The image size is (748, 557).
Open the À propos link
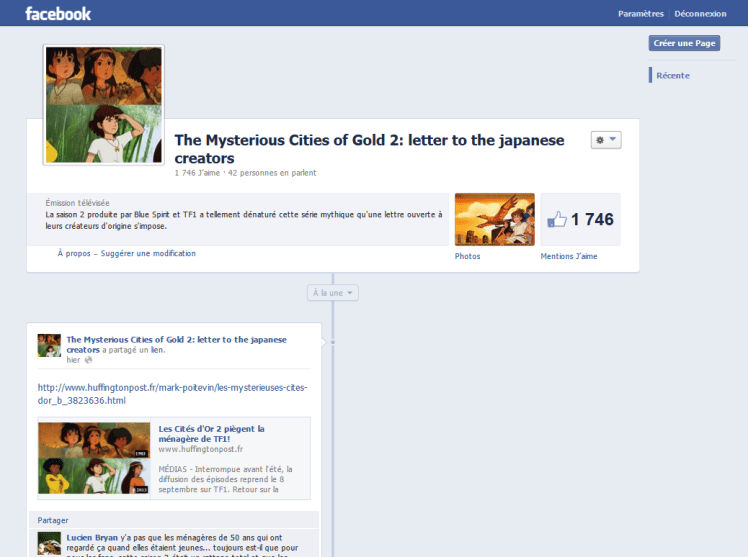click(x=73, y=254)
